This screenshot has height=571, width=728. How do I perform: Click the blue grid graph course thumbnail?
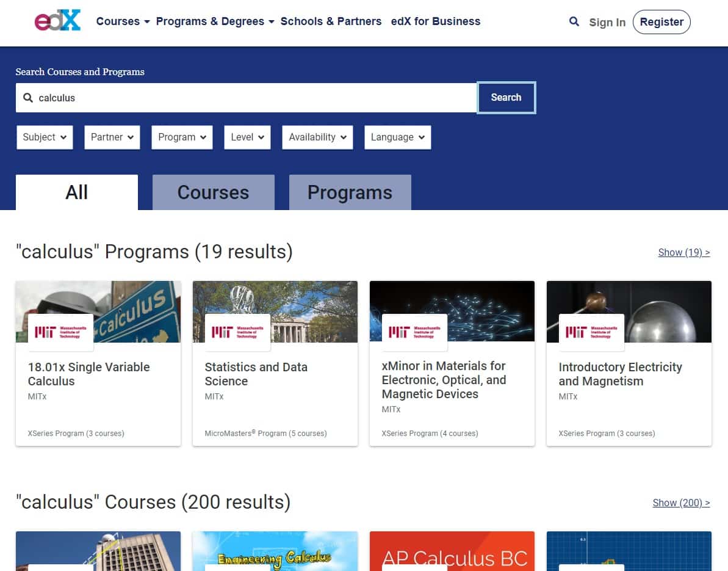629,551
